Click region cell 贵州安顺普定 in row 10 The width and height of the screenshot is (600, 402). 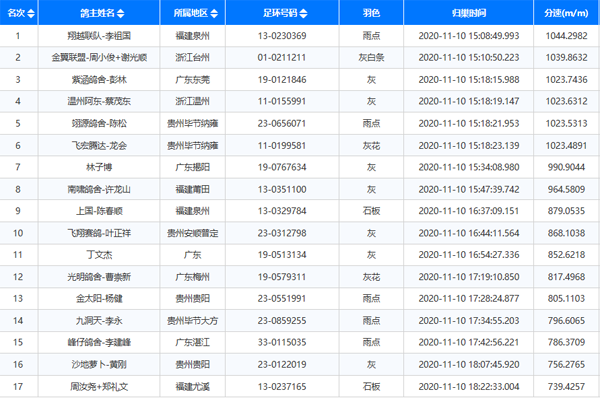coord(191,232)
